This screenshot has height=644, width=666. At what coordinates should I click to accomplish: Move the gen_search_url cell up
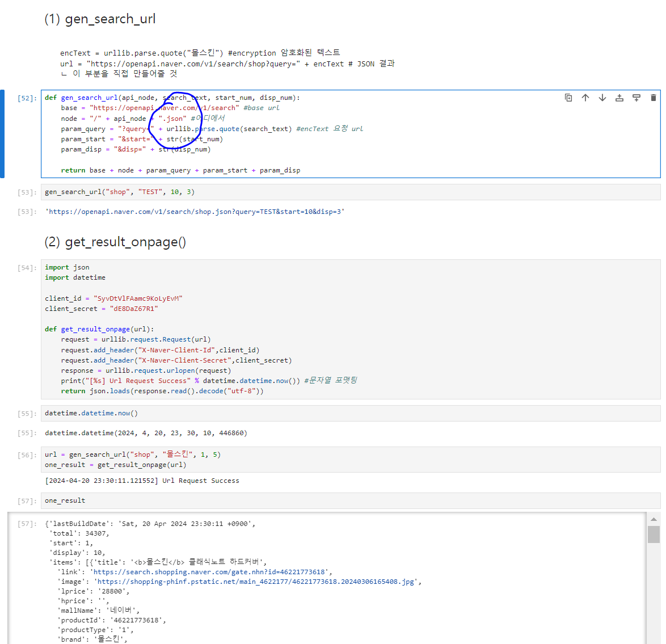pos(585,98)
